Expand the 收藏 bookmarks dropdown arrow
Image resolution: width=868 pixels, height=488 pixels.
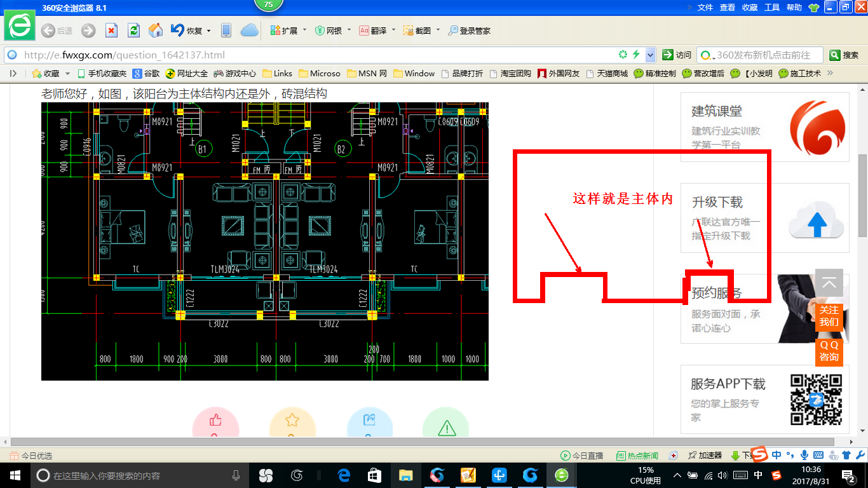[x=66, y=74]
